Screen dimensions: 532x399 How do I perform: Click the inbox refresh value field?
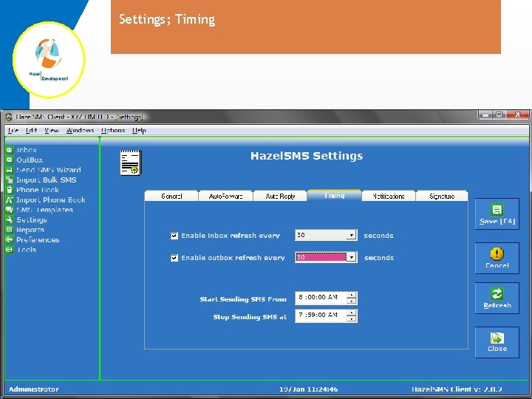click(321, 235)
